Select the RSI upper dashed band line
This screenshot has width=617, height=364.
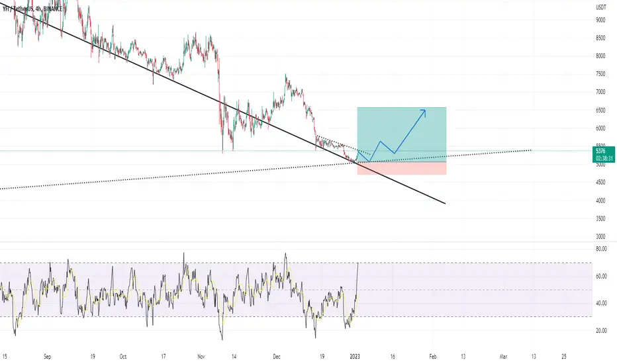tap(296, 263)
